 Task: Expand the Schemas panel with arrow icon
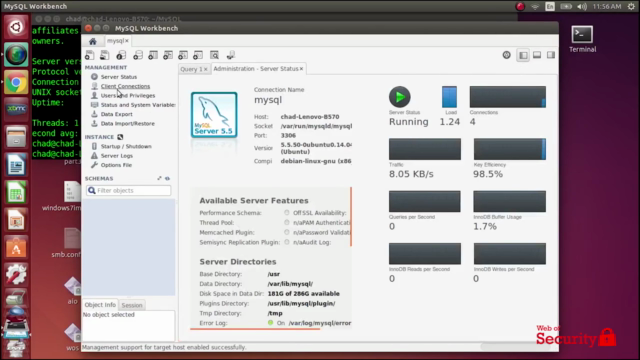159,178
